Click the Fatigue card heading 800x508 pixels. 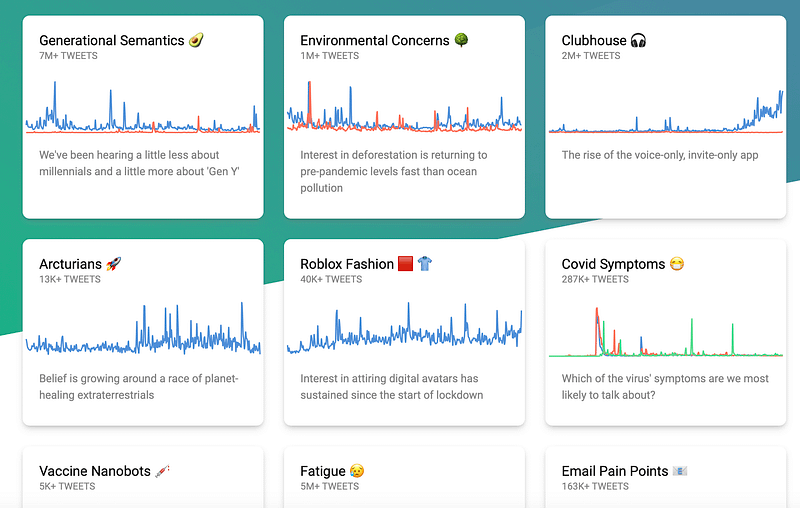pos(323,471)
